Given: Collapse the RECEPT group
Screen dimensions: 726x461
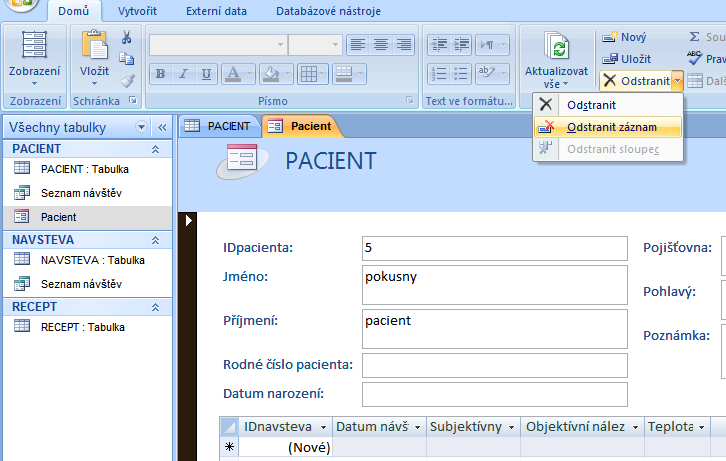Looking at the screenshot, I should [x=156, y=307].
